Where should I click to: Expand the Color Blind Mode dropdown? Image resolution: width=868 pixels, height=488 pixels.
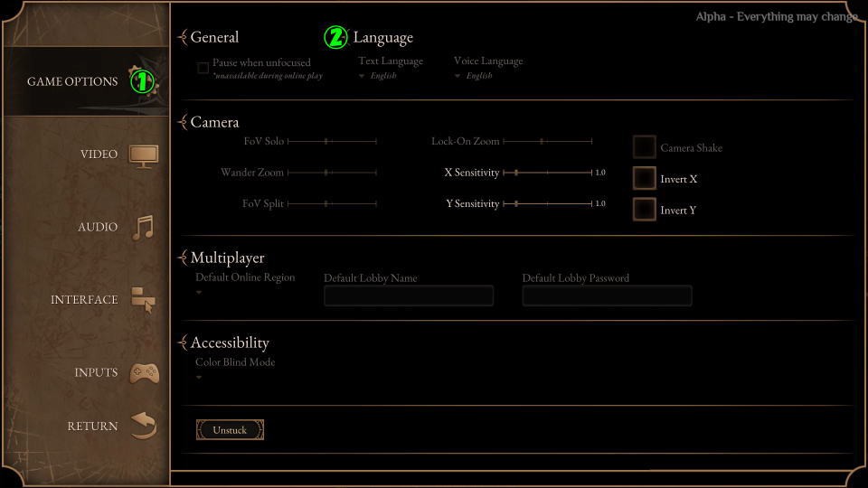(x=199, y=378)
